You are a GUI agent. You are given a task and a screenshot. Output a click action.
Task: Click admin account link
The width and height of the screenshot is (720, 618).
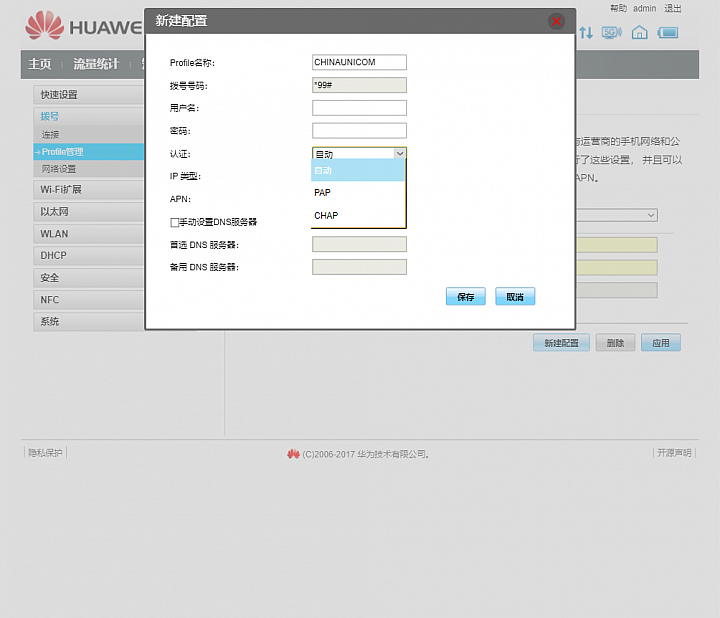pos(645,8)
